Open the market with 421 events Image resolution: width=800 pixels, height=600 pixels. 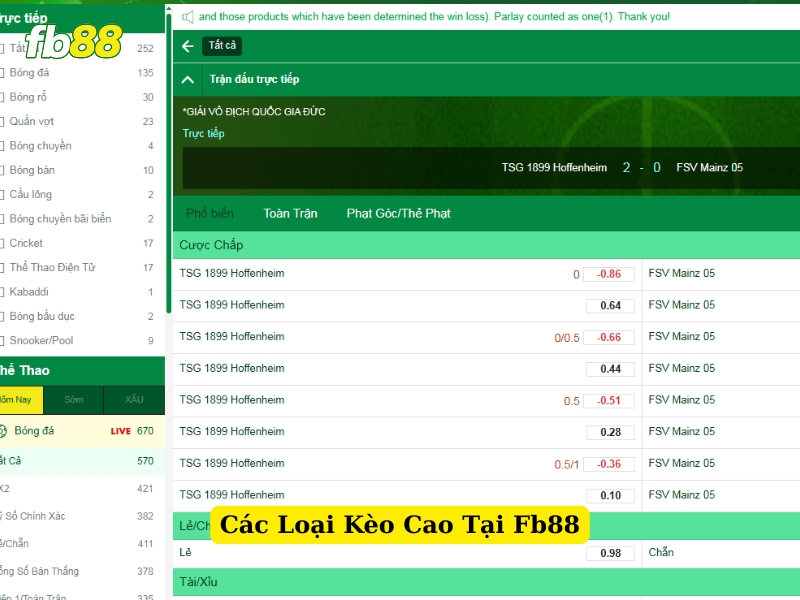[82, 489]
